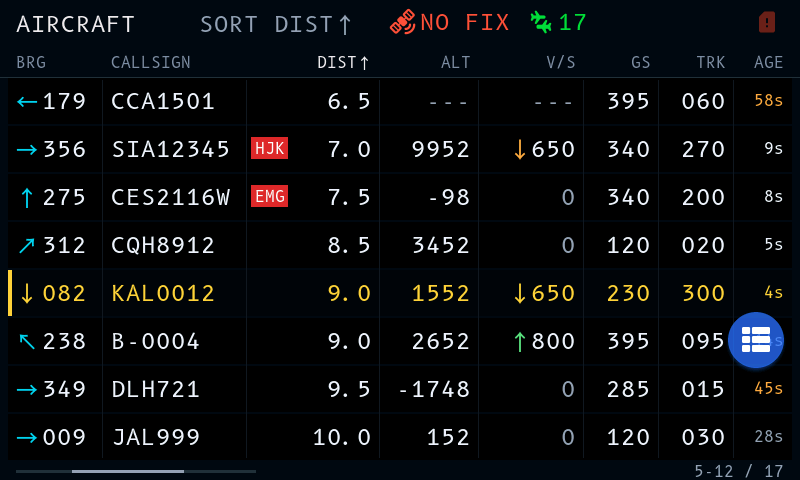Reverse sort on DIST column header
This screenshot has width=800, height=480.
tap(343, 62)
